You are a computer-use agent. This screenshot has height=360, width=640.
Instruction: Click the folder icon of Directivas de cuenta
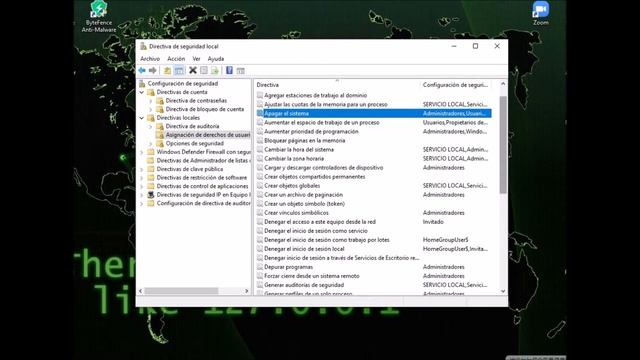[151, 92]
